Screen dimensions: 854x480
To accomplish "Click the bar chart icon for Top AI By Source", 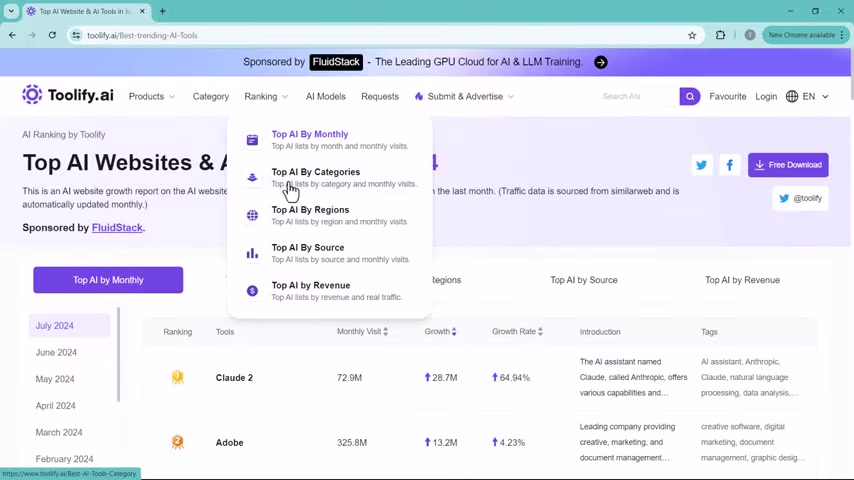I will coord(252,253).
